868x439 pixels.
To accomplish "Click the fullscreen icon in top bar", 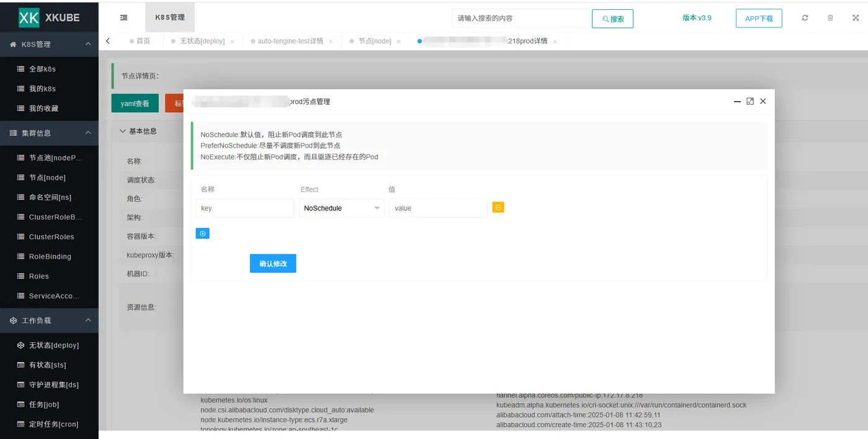I will [x=856, y=18].
